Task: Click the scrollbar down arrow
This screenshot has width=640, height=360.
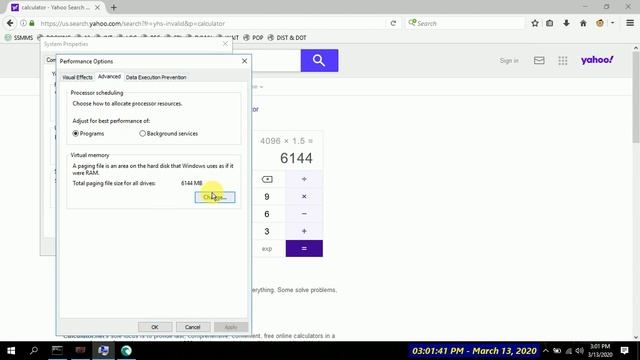Action: [x=636, y=337]
